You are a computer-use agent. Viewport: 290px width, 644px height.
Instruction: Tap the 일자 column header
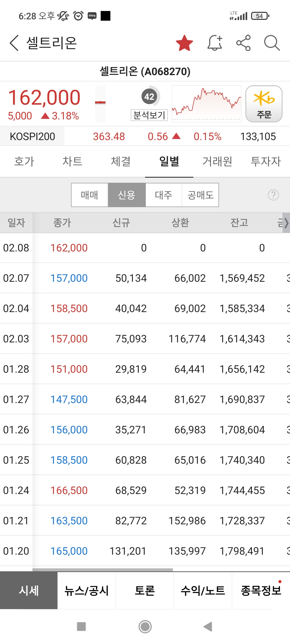[16, 223]
